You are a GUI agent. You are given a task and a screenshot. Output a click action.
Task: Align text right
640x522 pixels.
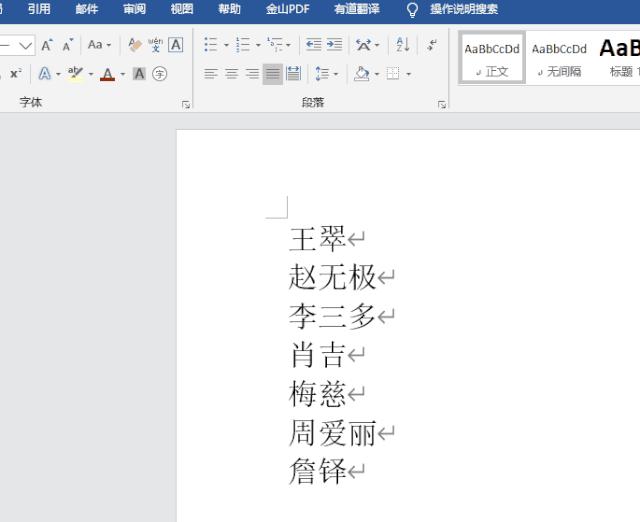(252, 74)
